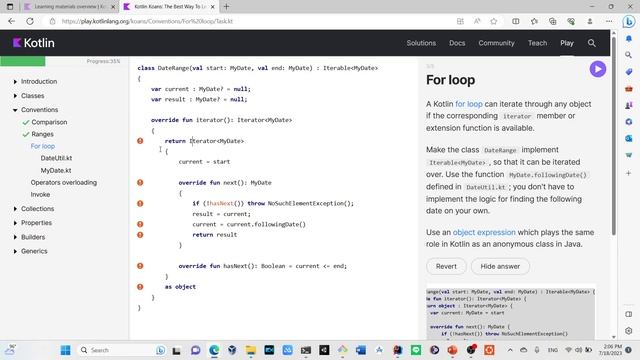Select the For loop task
Image resolution: width=640 pixels, height=360 pixels.
click(42, 146)
